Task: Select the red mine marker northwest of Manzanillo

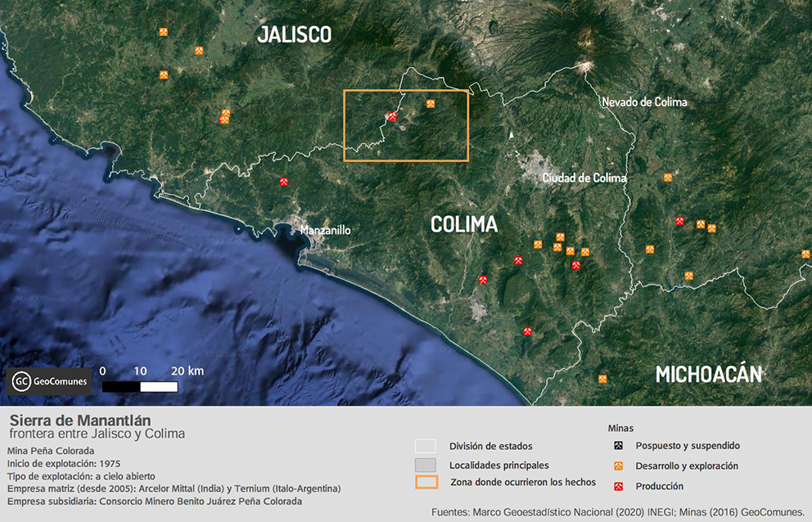Action: click(283, 182)
